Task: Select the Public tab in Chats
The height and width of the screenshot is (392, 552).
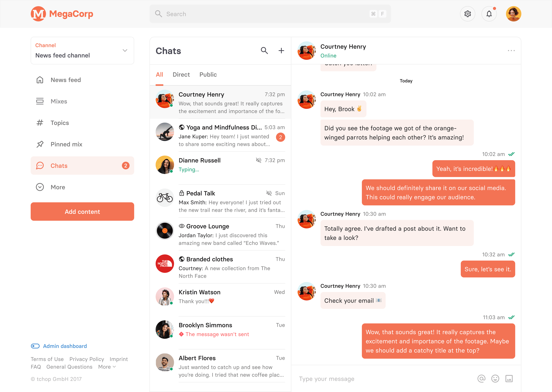Action: (x=208, y=74)
